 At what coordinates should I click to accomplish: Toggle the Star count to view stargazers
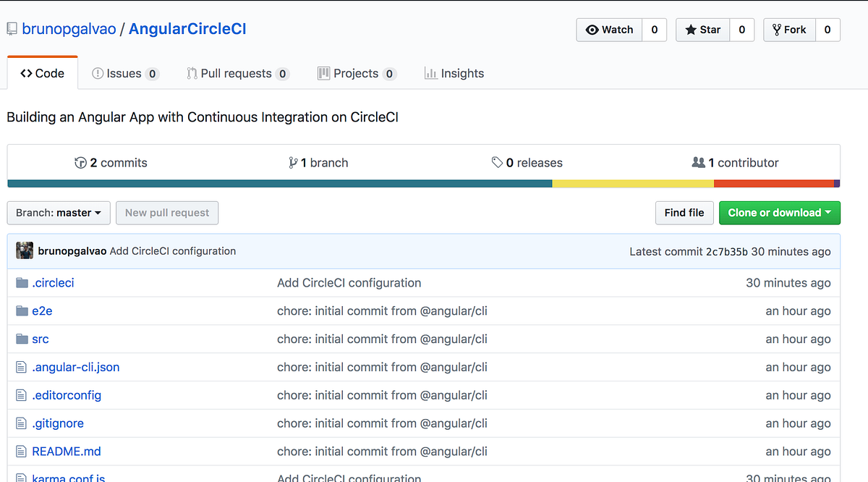click(x=741, y=30)
